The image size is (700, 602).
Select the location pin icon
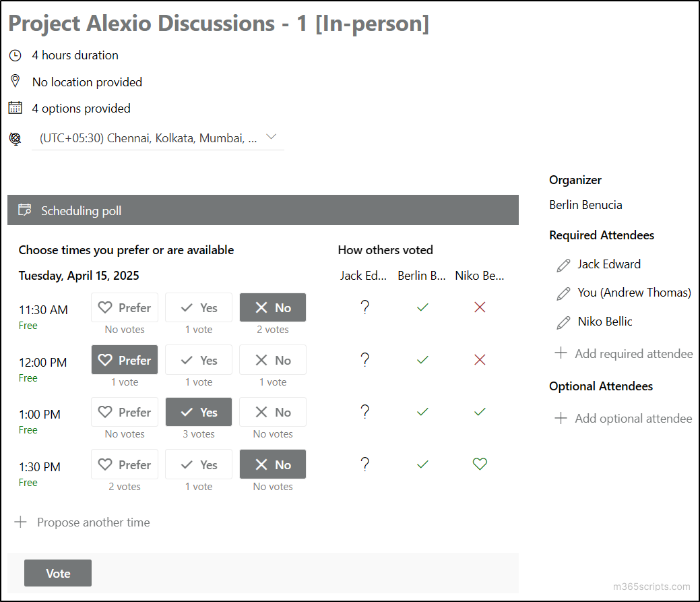tap(15, 81)
